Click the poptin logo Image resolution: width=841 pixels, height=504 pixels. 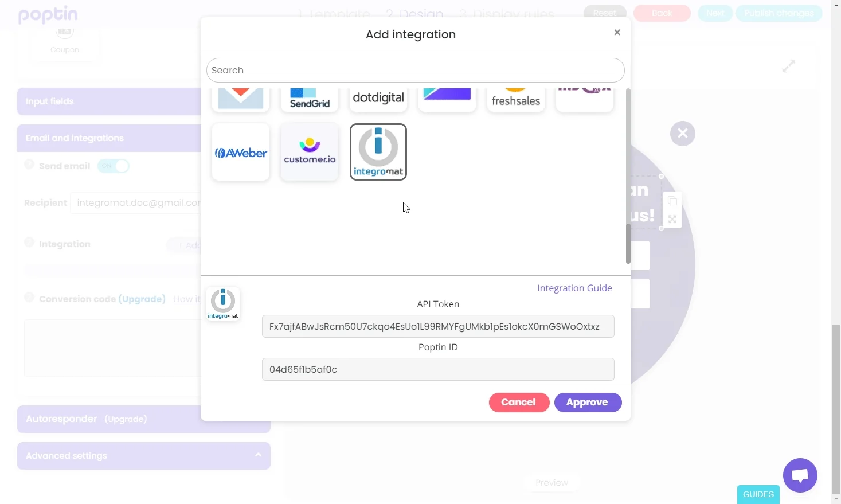(x=48, y=14)
